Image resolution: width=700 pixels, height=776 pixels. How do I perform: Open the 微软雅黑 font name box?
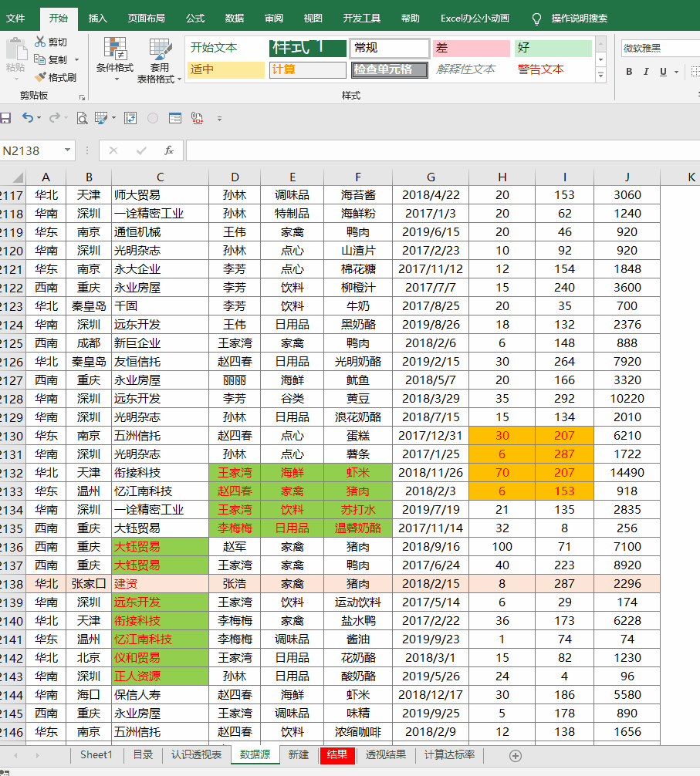coord(661,48)
